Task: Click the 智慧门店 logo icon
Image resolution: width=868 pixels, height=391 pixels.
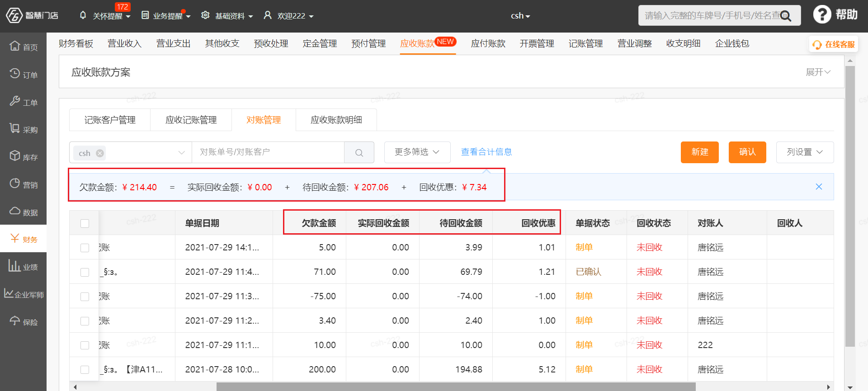Action: click(x=14, y=15)
